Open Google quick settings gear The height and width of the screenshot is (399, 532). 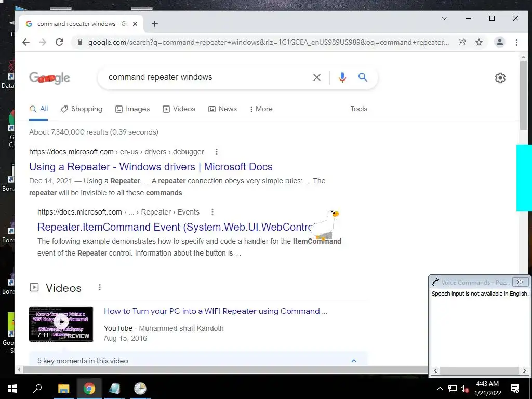point(500,78)
